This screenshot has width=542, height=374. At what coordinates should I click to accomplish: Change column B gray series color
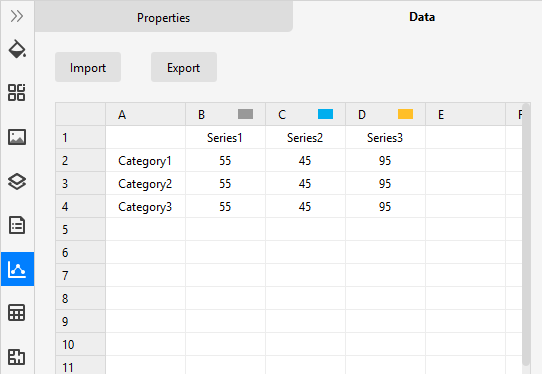(245, 114)
